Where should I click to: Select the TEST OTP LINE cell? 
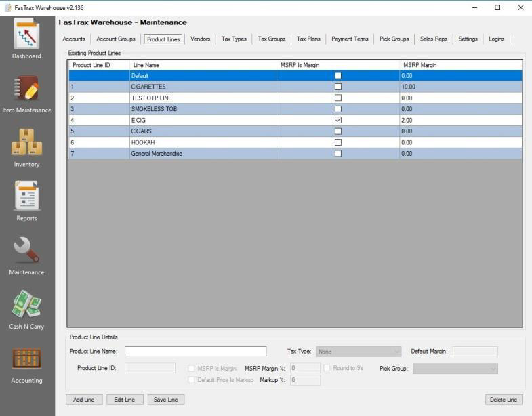[203, 98]
